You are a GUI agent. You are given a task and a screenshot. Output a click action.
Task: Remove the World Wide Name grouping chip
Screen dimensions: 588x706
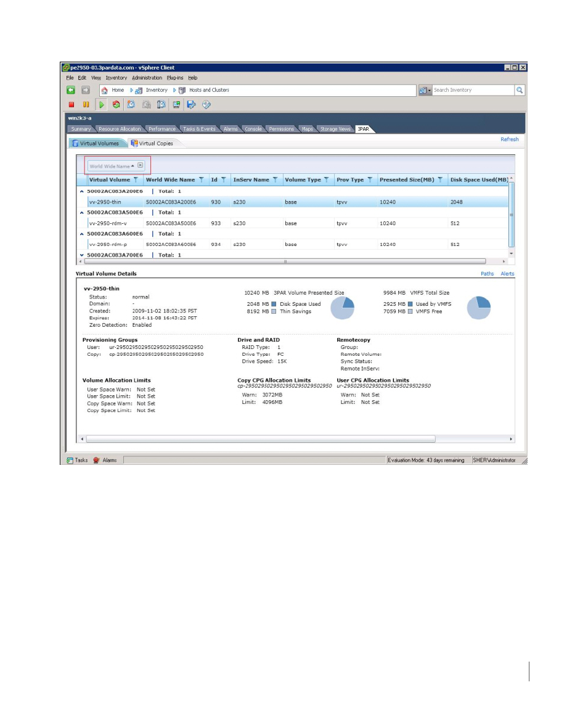[x=141, y=165]
